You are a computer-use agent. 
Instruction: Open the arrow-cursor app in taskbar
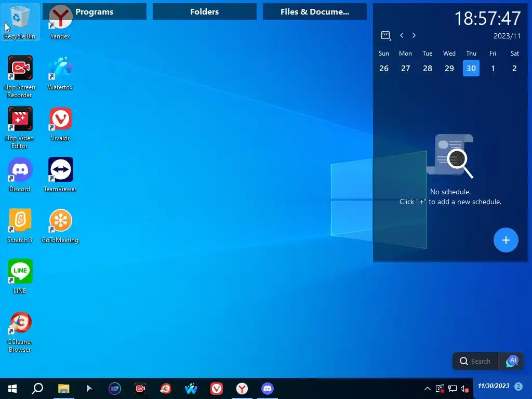[89, 389]
